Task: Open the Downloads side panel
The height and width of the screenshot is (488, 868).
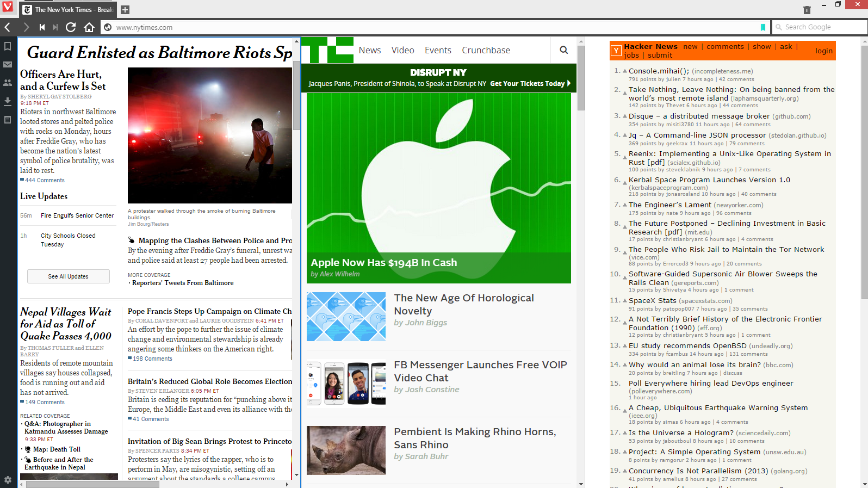Action: coord(8,101)
